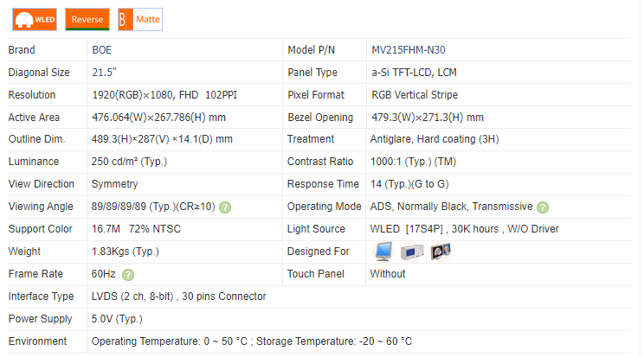The width and height of the screenshot is (644, 357).
Task: Open the Operating Mode help icon
Action: click(x=543, y=207)
